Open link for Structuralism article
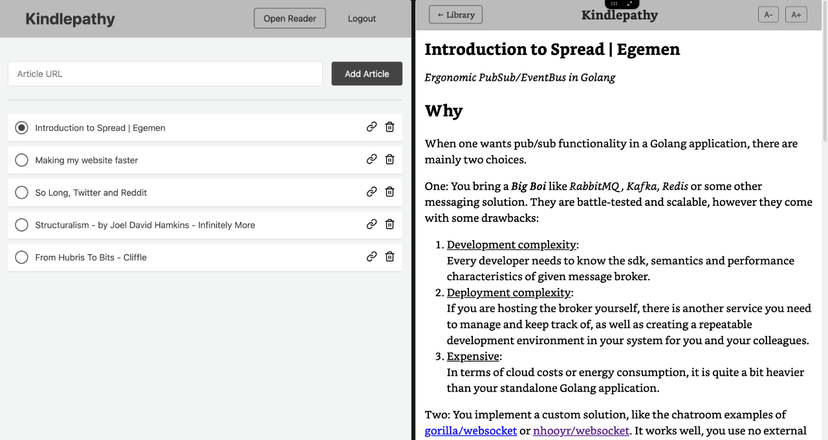The image size is (828, 440). pyautogui.click(x=372, y=224)
